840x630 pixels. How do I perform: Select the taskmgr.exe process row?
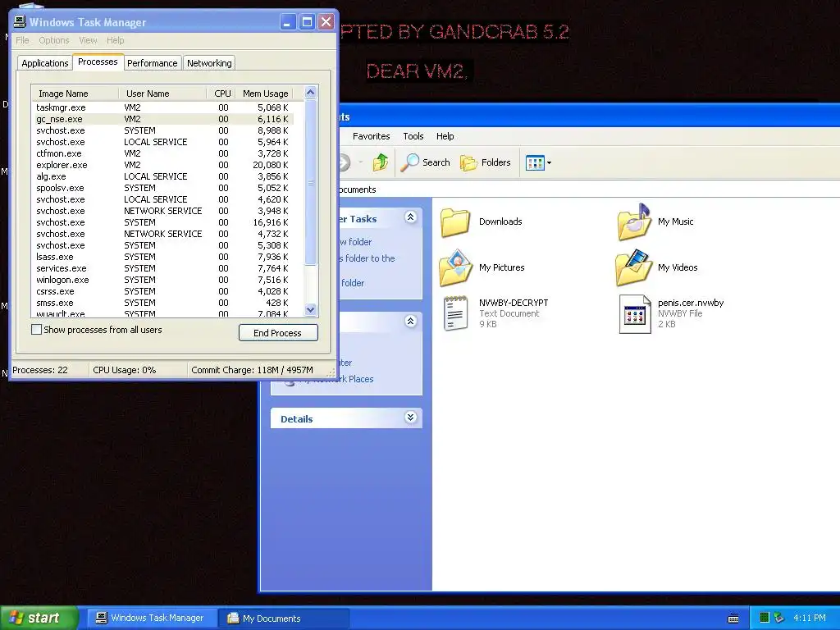(x=163, y=107)
